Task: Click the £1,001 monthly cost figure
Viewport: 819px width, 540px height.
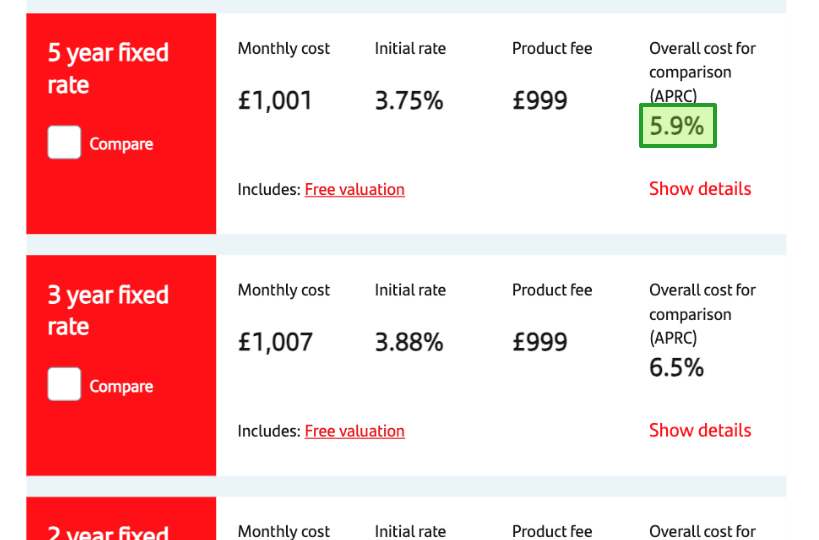Action: coord(275,101)
